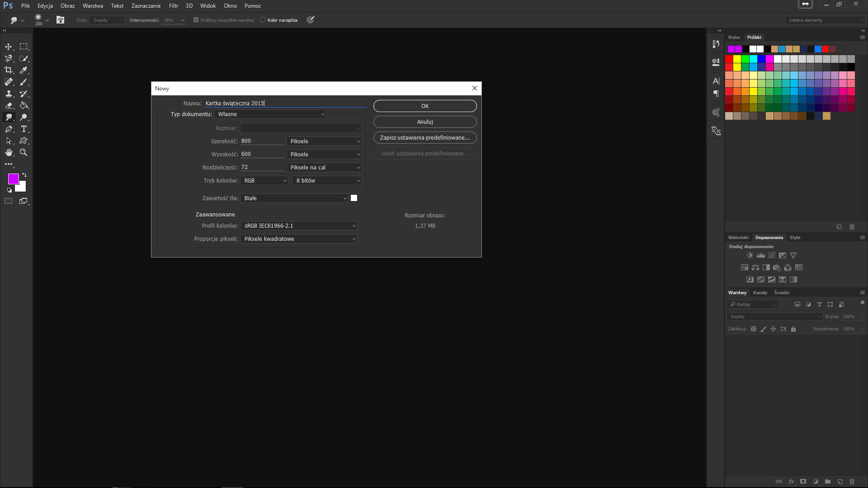
Task: Select the Zoom tool
Action: tap(24, 152)
